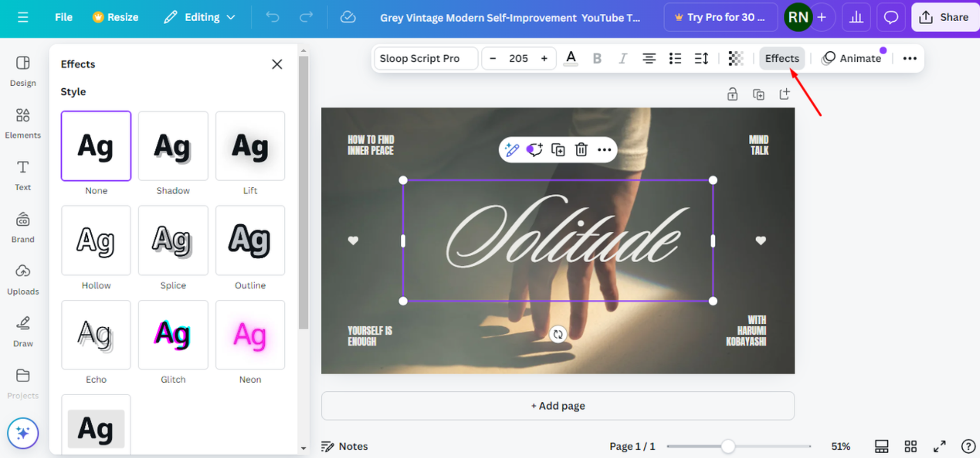
Task: Open Canva AI assistant at bottom left
Action: coord(23,433)
